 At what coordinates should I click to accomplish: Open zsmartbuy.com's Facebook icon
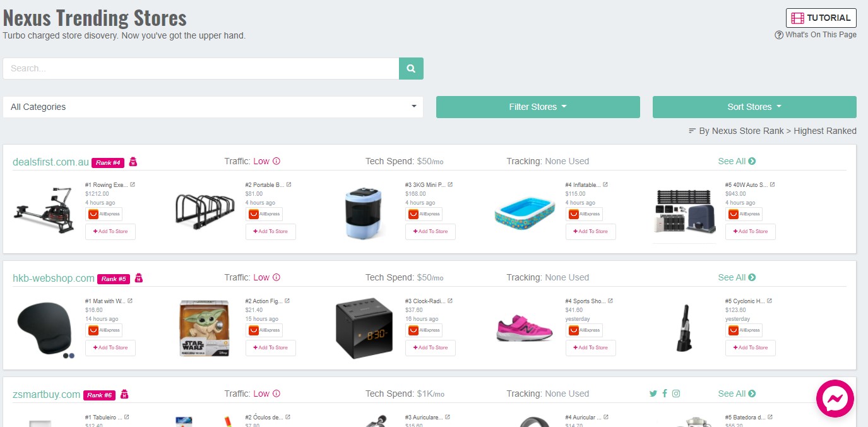point(665,393)
